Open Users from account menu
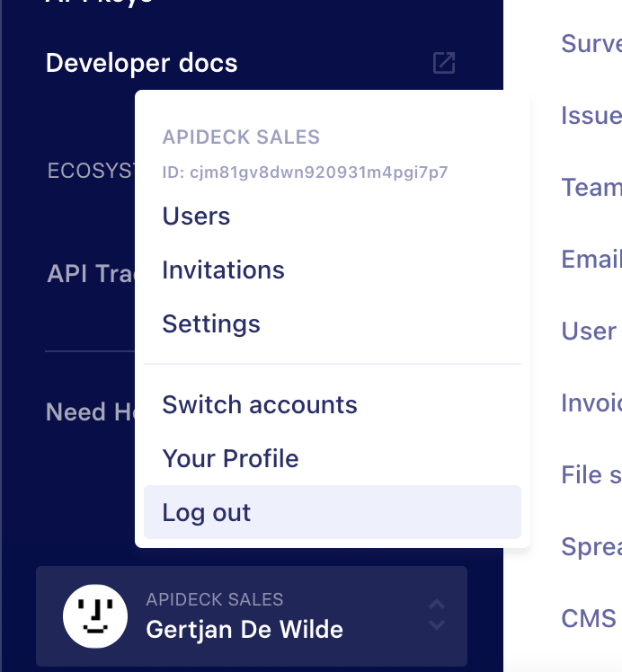The width and height of the screenshot is (622, 672). click(x=333, y=216)
